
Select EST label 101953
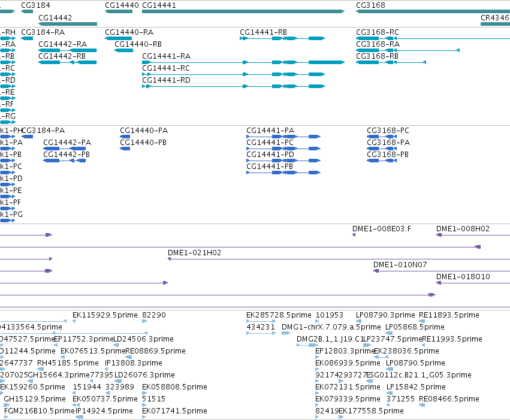point(330,315)
